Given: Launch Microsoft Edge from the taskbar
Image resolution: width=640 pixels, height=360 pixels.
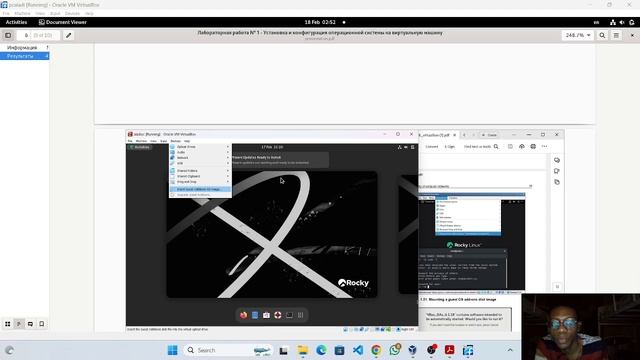Looking at the screenshot, I should [321, 350].
